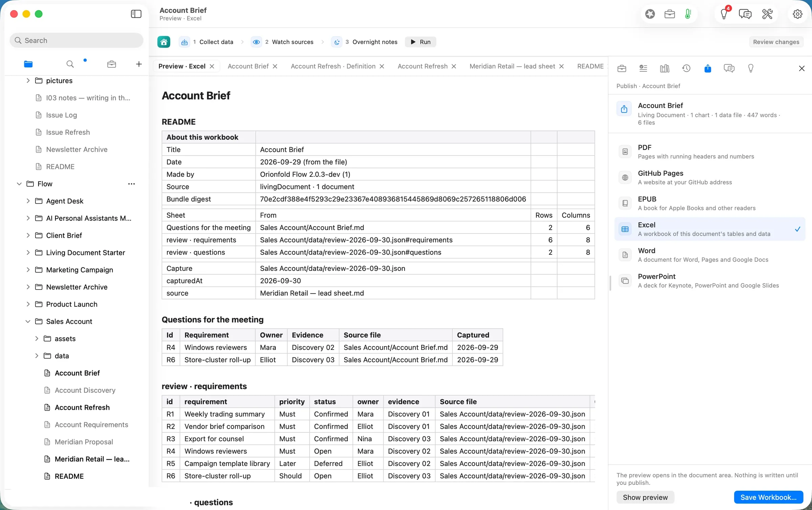812x510 pixels.
Task: Expand the Client Brief folder
Action: 28,235
